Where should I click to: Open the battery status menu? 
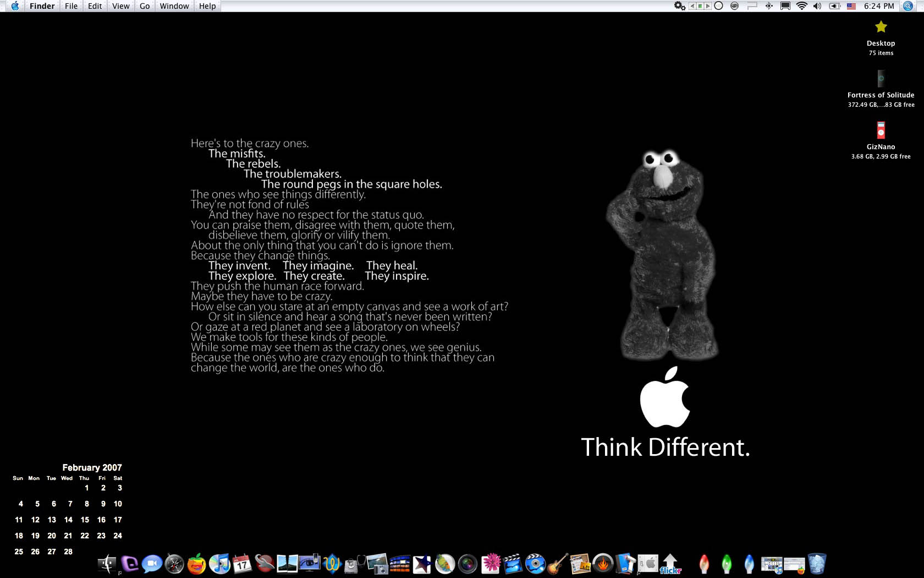click(x=835, y=6)
